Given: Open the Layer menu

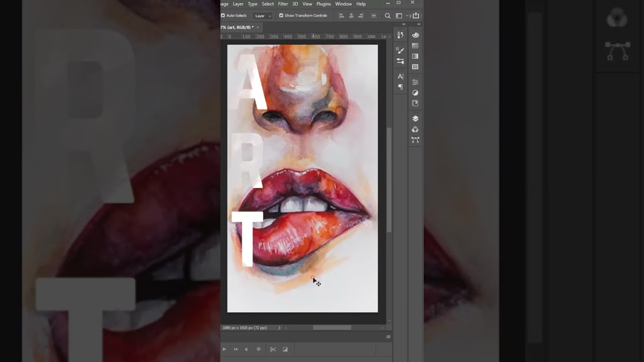Looking at the screenshot, I should pos(238,4).
